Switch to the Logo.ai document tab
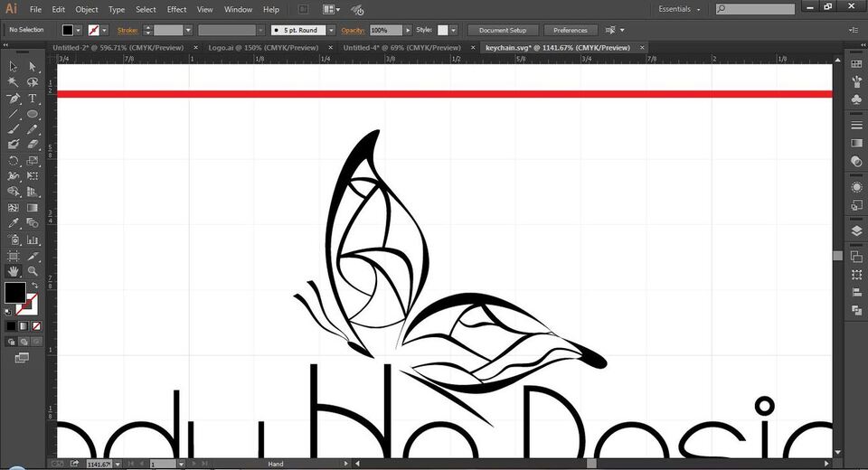Image resolution: width=868 pixels, height=470 pixels. 263,48
